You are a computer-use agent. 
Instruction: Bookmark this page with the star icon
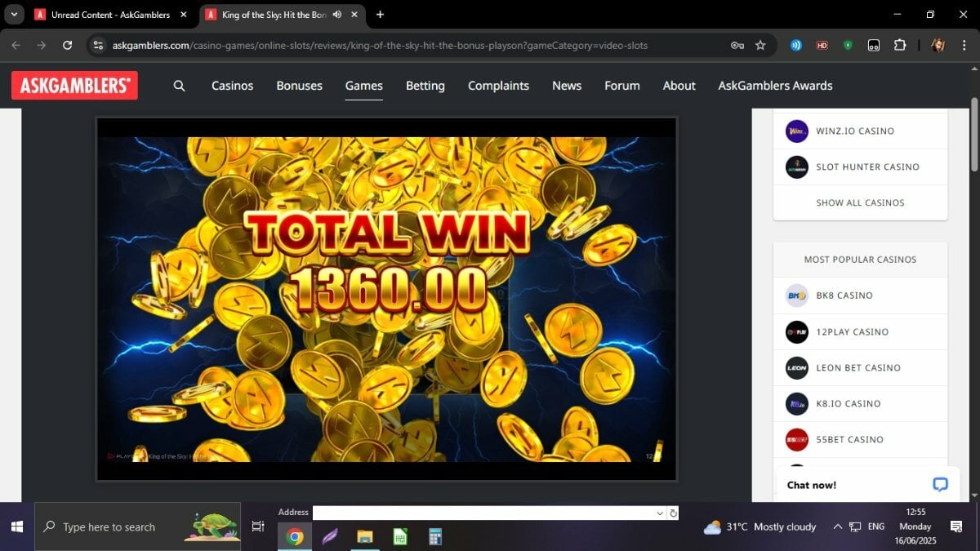pyautogui.click(x=760, y=45)
